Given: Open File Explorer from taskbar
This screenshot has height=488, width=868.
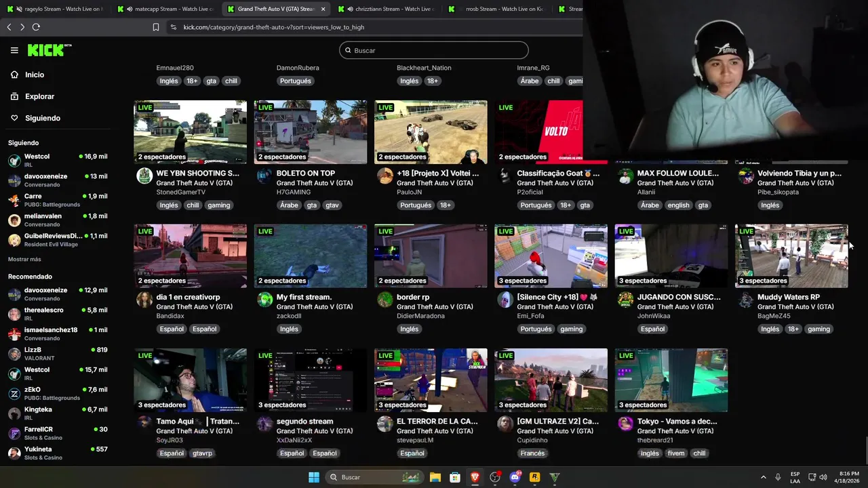Looking at the screenshot, I should (435, 477).
